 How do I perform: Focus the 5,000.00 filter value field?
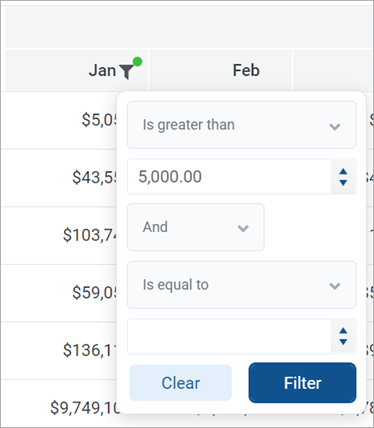pyautogui.click(x=229, y=177)
